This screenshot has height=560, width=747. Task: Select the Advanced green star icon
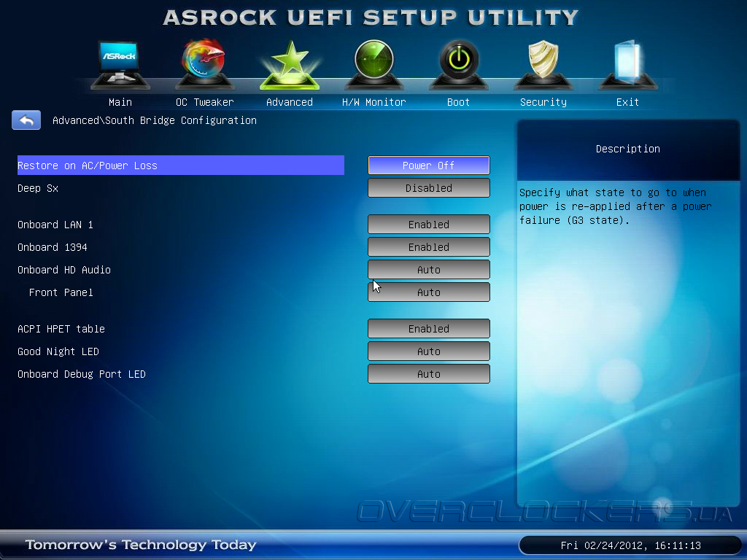tap(290, 65)
